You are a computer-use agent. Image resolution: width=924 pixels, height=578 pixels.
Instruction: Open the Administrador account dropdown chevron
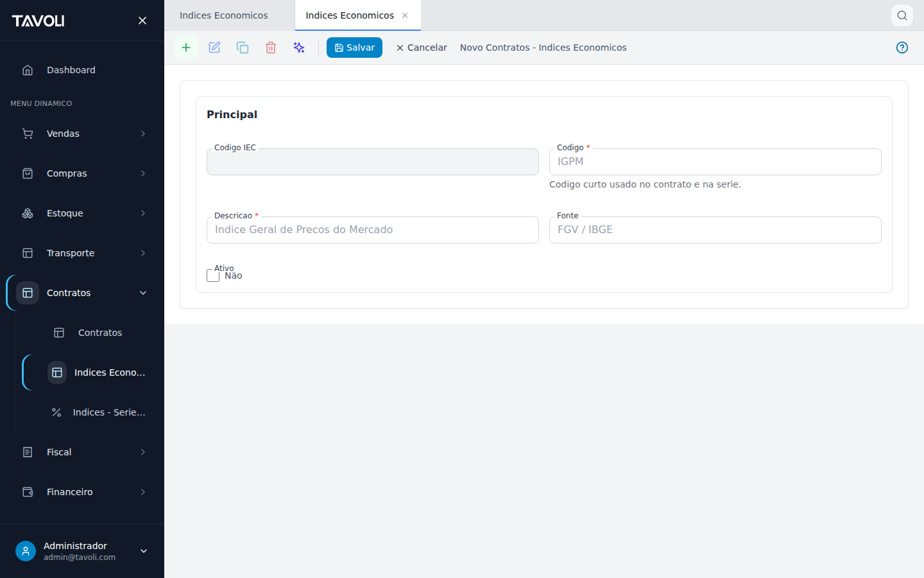coord(144,551)
